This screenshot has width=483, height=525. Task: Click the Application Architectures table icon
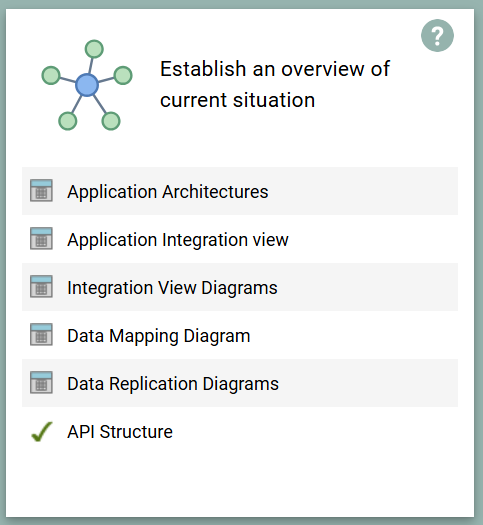[x=41, y=191]
